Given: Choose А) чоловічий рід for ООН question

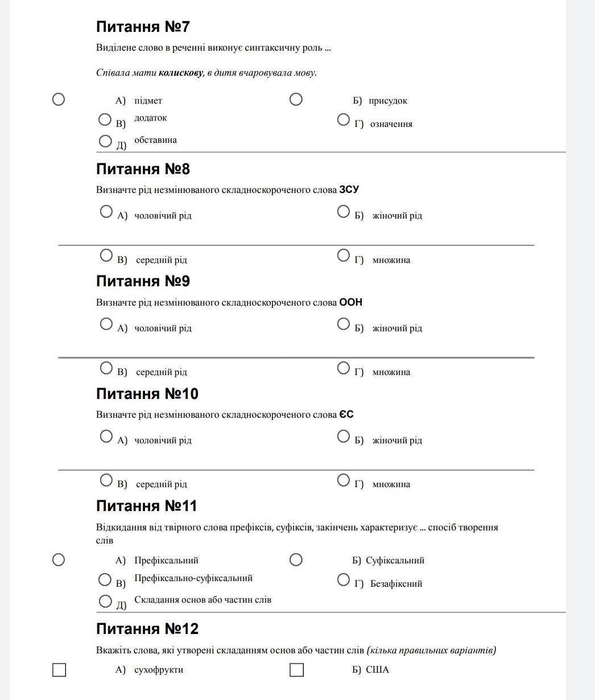Looking at the screenshot, I should tap(106, 324).
